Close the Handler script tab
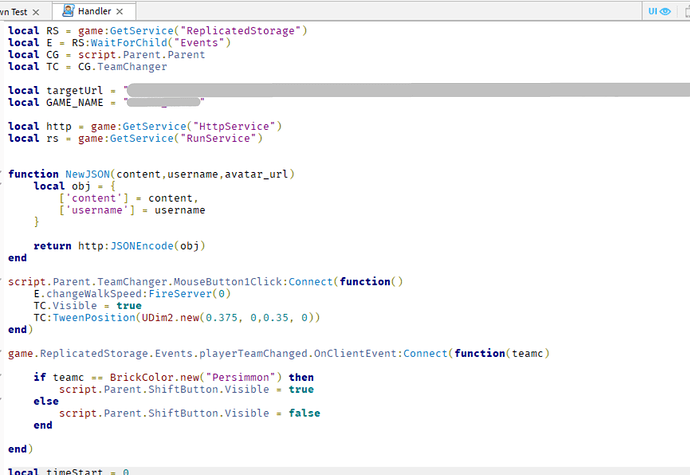 [120, 12]
